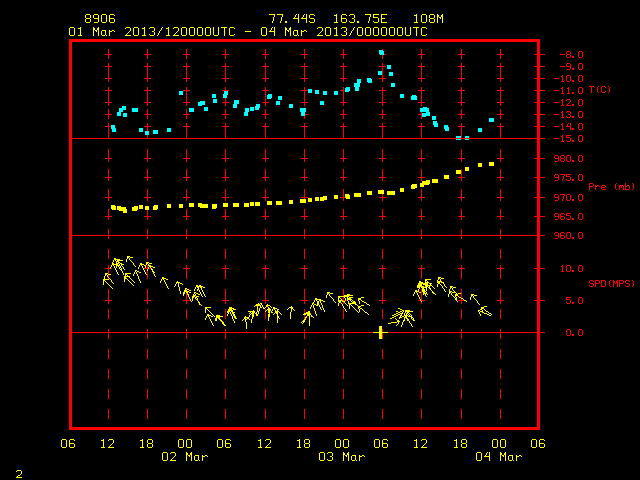
Task: Click the date range text 01 Mar 2013/120000UTC
Action: [152, 32]
